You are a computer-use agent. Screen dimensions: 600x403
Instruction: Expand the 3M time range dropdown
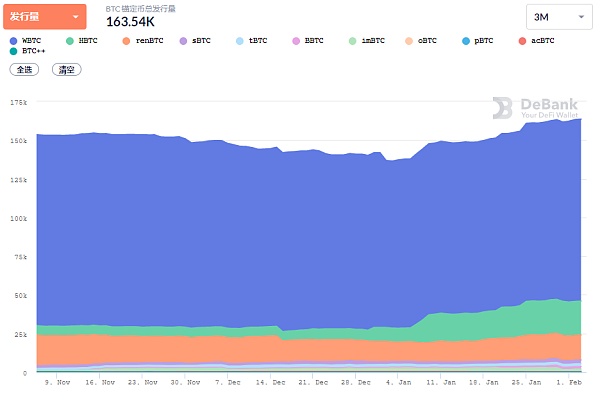pos(559,17)
